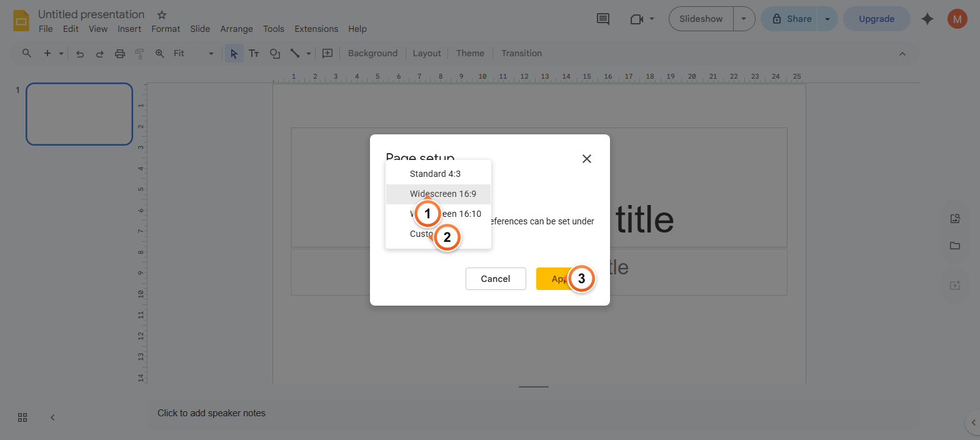Image resolution: width=980 pixels, height=440 pixels.
Task: Add a new slide with plus icon
Action: click(x=47, y=53)
